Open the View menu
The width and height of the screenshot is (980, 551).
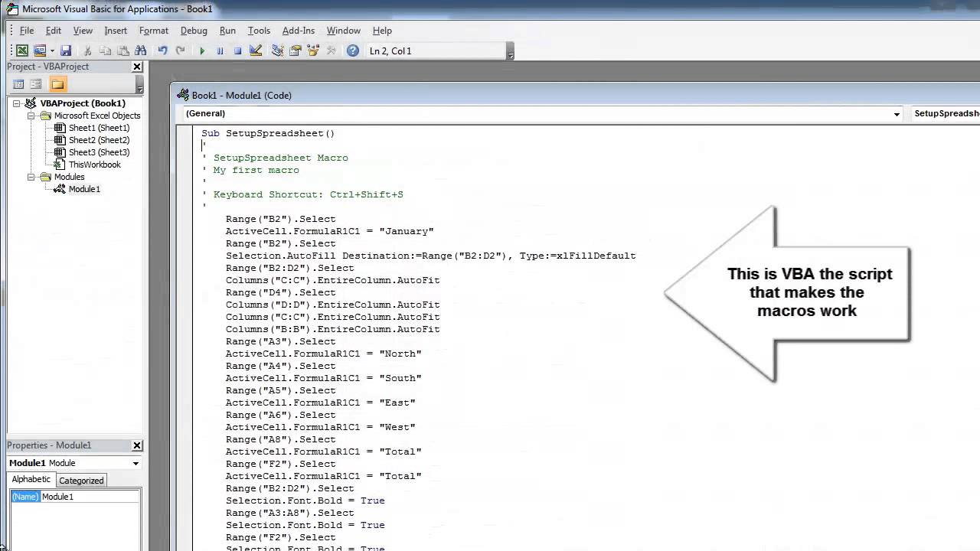click(x=83, y=31)
